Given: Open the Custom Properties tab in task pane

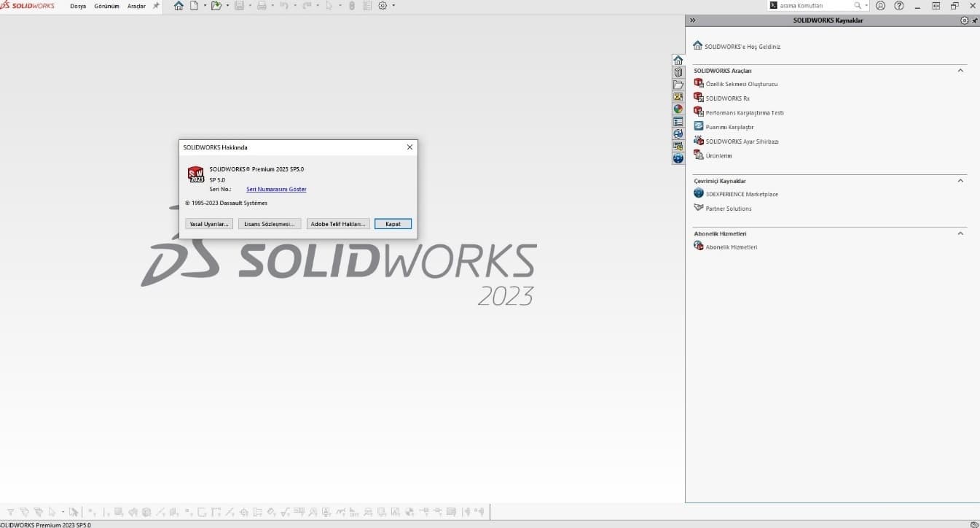Looking at the screenshot, I should tap(678, 122).
